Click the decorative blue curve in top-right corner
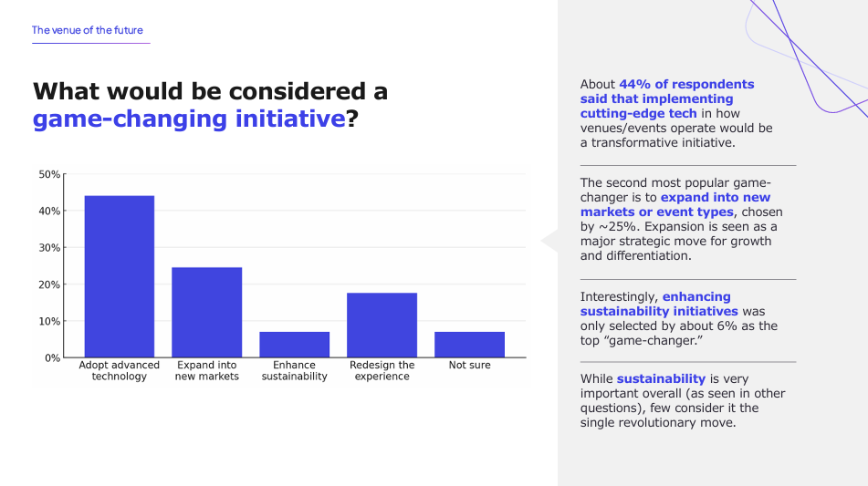Viewport: 868px width, 486px height. point(803,64)
